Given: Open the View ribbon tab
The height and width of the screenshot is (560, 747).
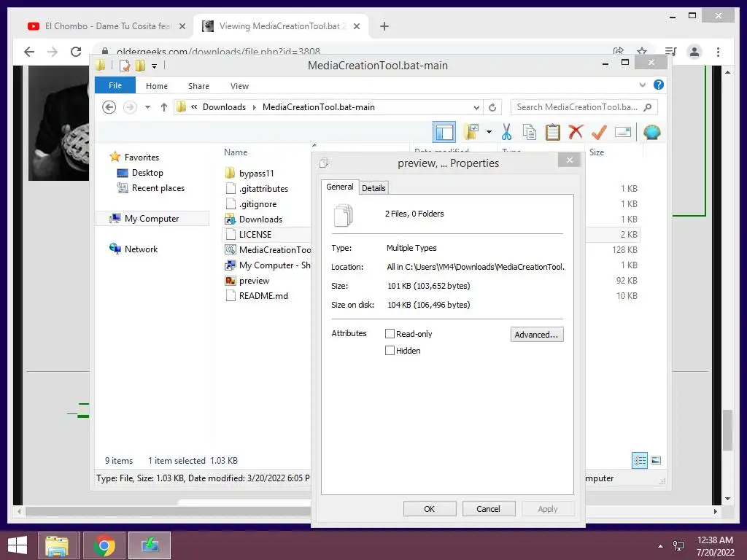Looking at the screenshot, I should (239, 86).
